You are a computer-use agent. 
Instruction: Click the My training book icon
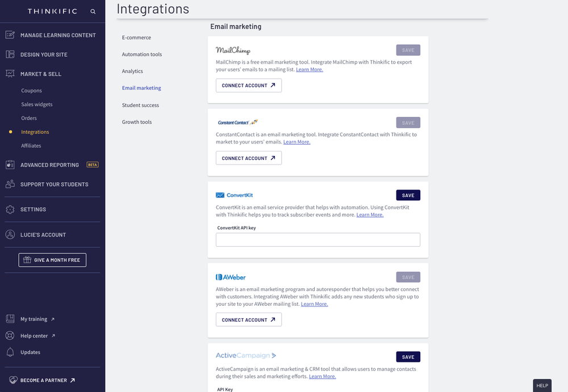tap(10, 319)
